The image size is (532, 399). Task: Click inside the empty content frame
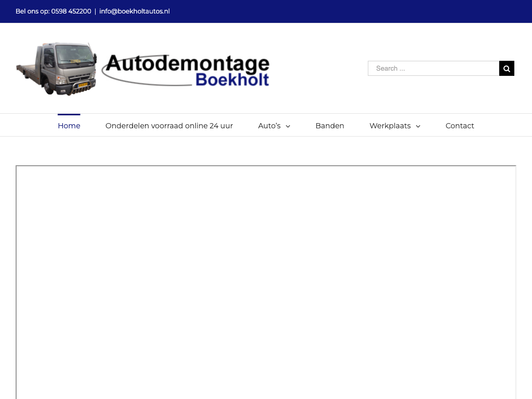pos(266,281)
